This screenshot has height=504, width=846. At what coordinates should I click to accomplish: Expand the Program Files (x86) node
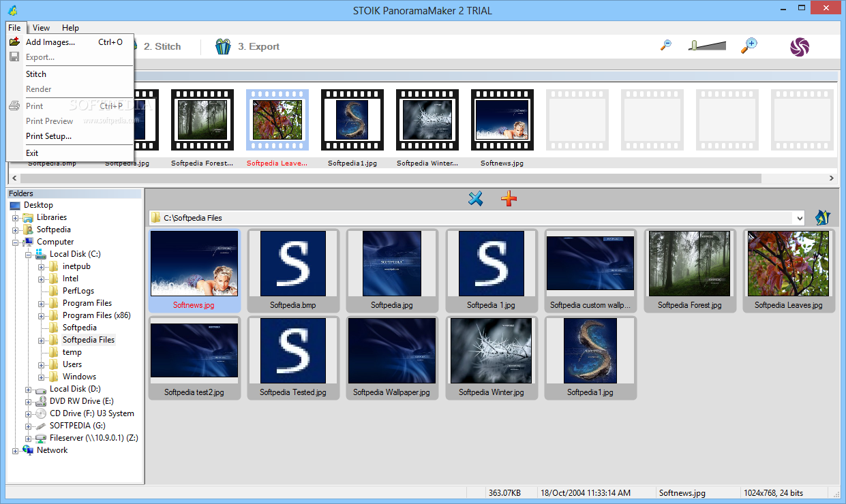coord(42,315)
